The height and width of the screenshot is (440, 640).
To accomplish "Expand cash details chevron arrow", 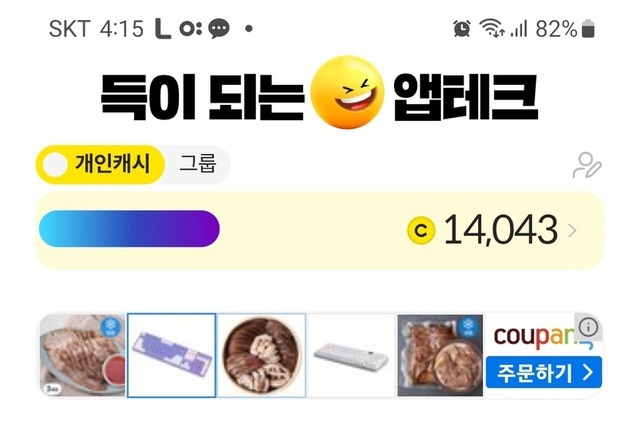I will coord(572,231).
